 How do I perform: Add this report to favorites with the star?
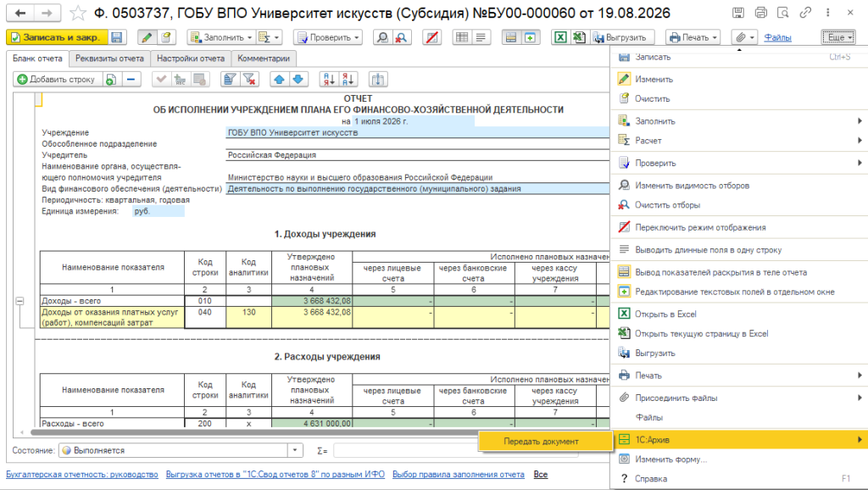click(78, 13)
